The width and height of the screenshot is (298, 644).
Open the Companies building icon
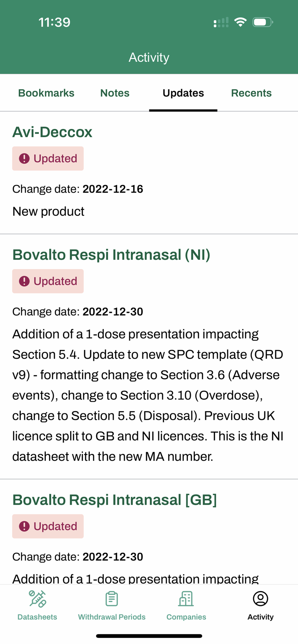click(186, 599)
